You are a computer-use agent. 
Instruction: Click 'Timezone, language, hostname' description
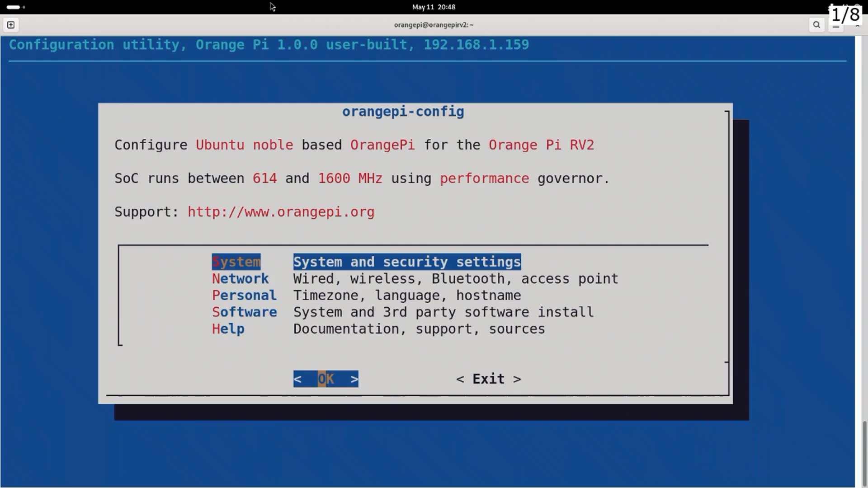pyautogui.click(x=407, y=295)
